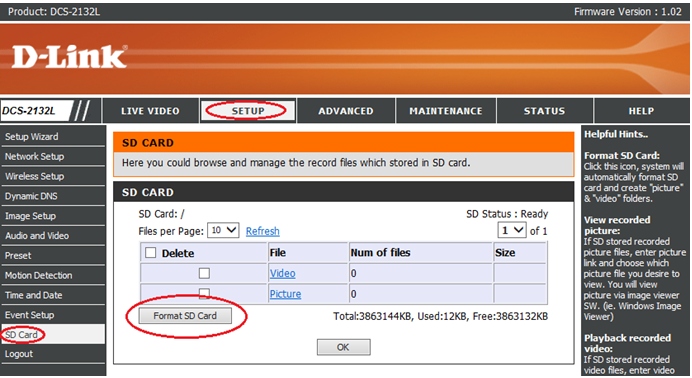Click the DCS-2132L model label
Image resolution: width=692 pixels, height=378 pixels.
[x=29, y=111]
